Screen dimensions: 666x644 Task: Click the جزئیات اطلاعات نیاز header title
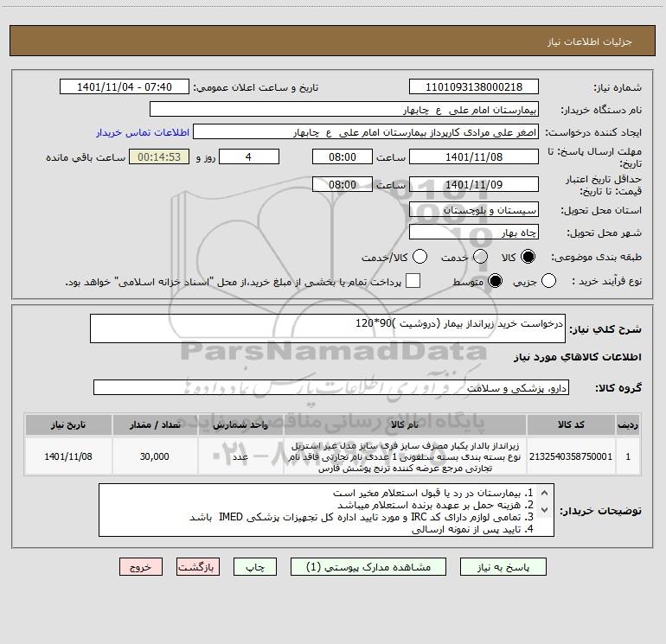pos(589,41)
